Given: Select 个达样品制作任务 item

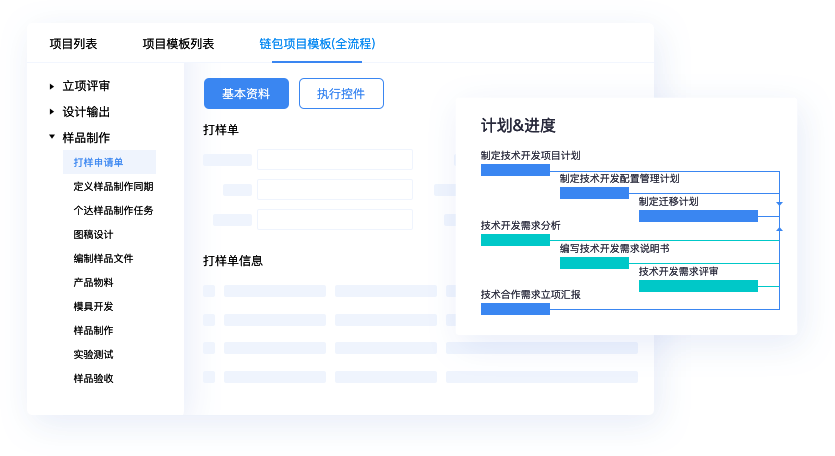Looking at the screenshot, I should (113, 210).
